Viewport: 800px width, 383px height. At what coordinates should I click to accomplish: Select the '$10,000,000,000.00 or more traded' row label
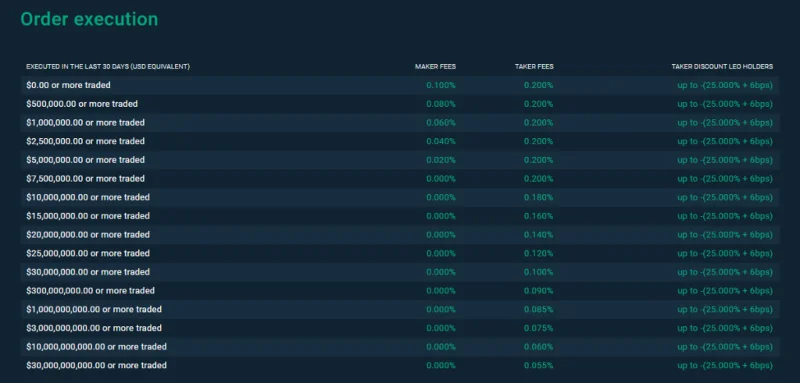point(96,347)
